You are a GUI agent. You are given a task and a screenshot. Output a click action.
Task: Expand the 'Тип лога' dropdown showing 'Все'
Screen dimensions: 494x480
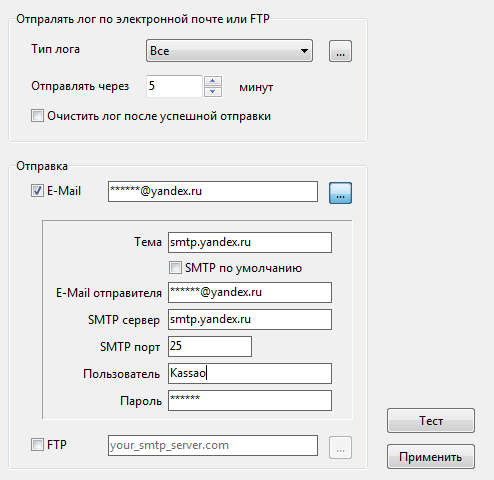click(229, 51)
